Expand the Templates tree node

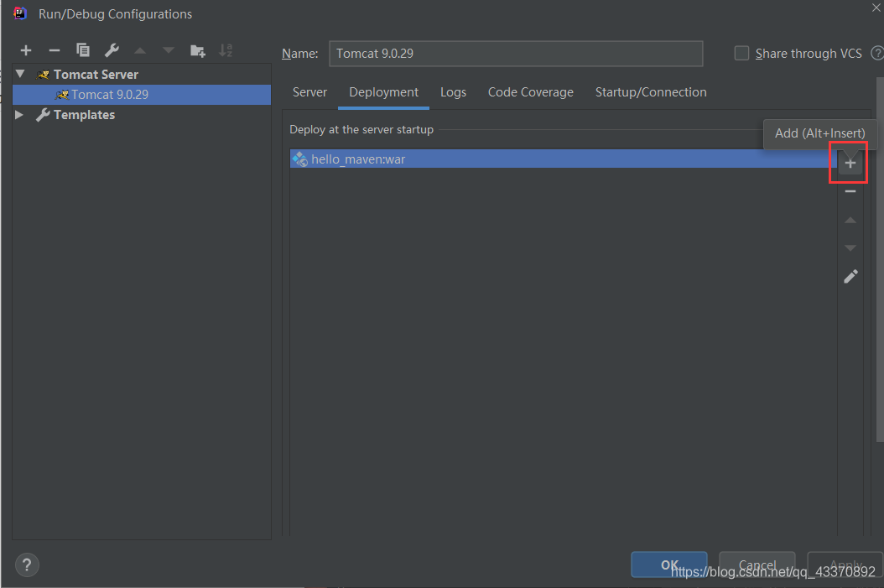coord(19,114)
